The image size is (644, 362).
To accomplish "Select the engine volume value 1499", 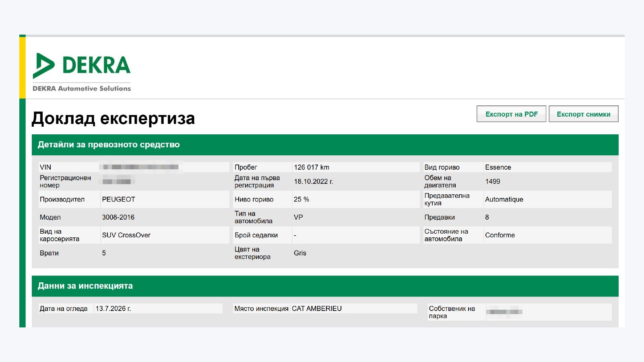I will (x=493, y=181).
